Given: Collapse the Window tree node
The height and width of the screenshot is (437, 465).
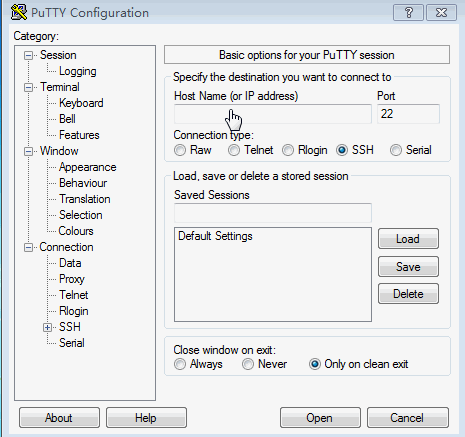Looking at the screenshot, I should tap(29, 151).
